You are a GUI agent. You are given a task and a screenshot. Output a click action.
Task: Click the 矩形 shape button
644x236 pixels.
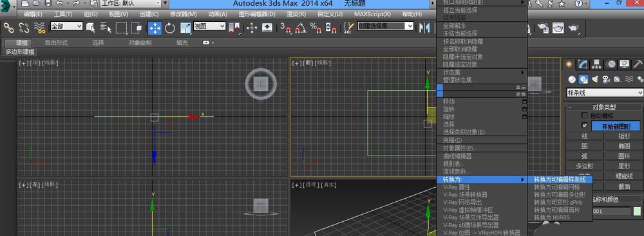[x=624, y=136]
